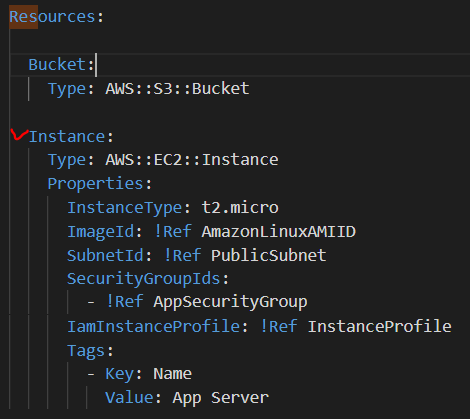This screenshot has height=419, width=470.
Task: Click 'AppSecurityGroup' list entry
Action: point(230,302)
